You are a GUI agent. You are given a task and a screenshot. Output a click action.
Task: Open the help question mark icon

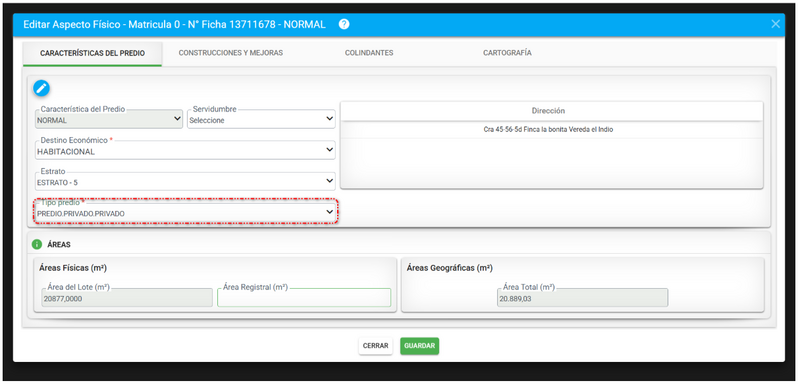(344, 24)
